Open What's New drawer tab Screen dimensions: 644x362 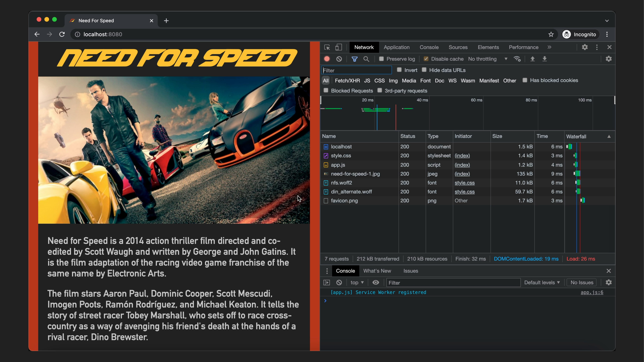pos(377,271)
